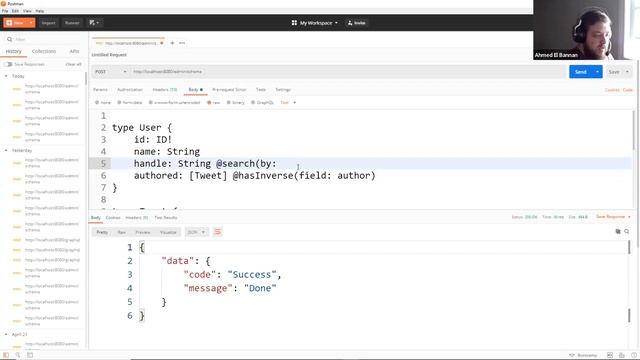Viewport: 640px width, 360px height.
Task: Switch to the Settings tab
Action: pyautogui.click(x=283, y=90)
